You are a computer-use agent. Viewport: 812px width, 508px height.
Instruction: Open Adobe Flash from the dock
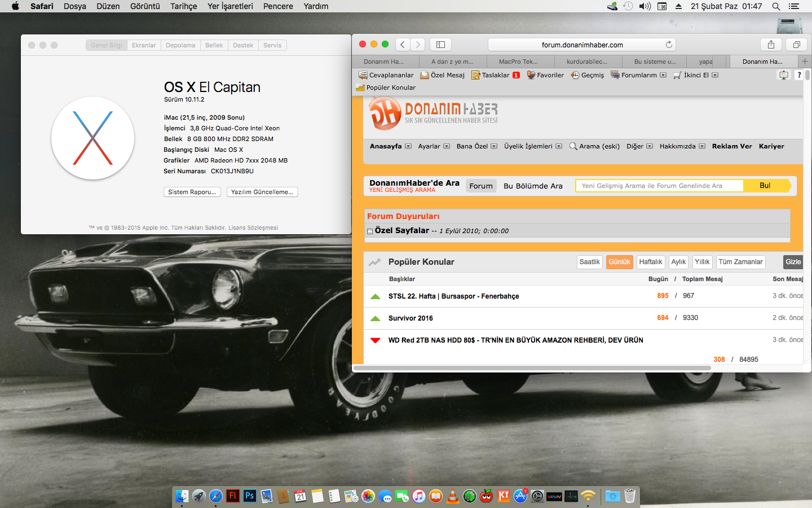click(232, 496)
